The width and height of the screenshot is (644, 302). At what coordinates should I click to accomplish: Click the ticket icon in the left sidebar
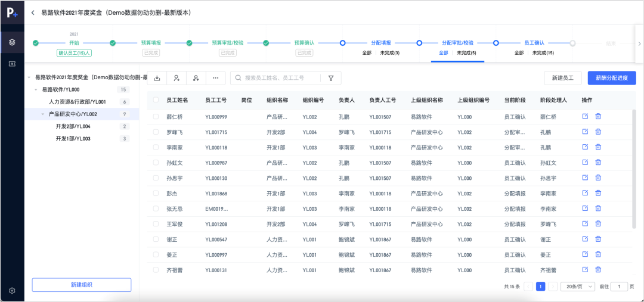pyautogui.click(x=12, y=63)
